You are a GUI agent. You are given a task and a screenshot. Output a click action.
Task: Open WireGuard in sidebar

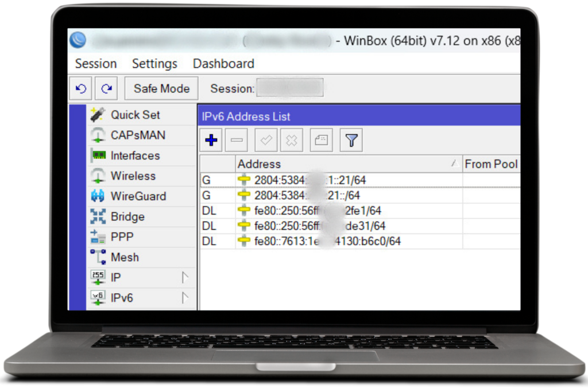pos(142,196)
